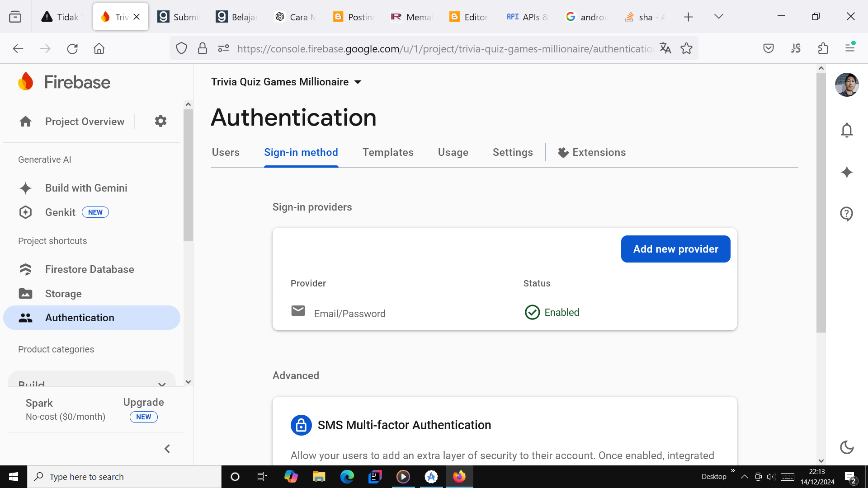Open Build with Gemini
868x488 pixels.
click(86, 188)
